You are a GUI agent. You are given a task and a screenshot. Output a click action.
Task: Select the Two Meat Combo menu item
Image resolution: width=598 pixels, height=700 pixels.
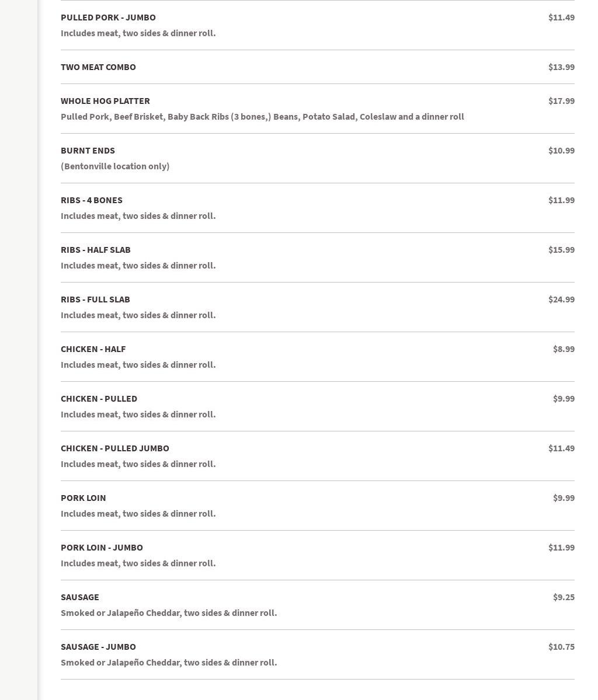[98, 67]
